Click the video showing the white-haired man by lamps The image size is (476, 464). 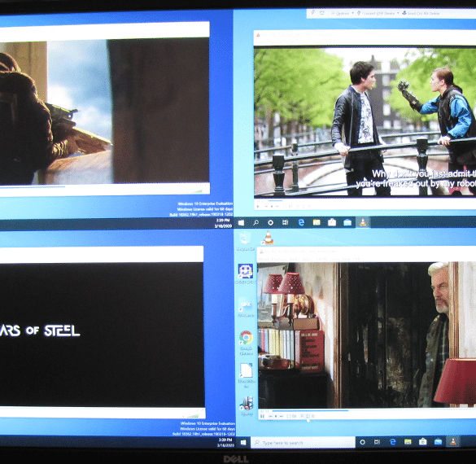367,335
